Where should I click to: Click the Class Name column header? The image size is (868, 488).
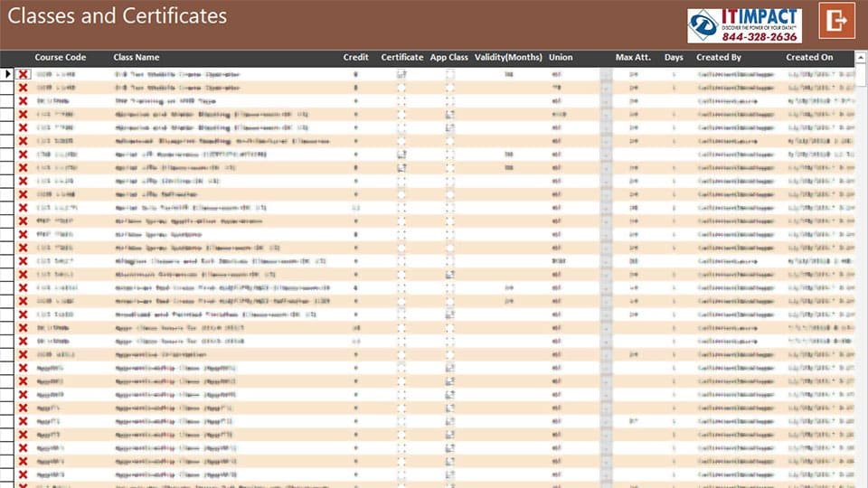pyautogui.click(x=137, y=57)
